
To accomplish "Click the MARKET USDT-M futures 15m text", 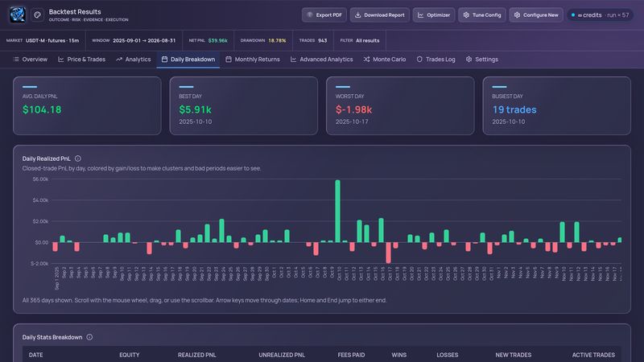I will (x=52, y=41).
